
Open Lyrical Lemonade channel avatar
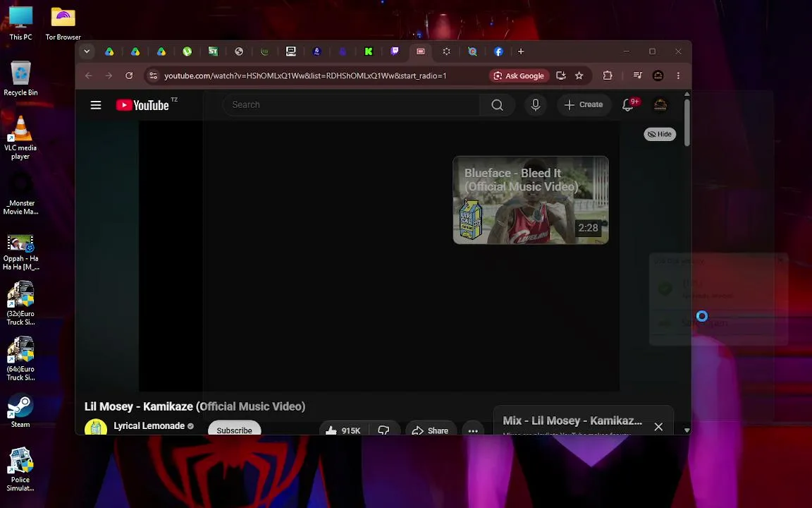[x=96, y=427]
